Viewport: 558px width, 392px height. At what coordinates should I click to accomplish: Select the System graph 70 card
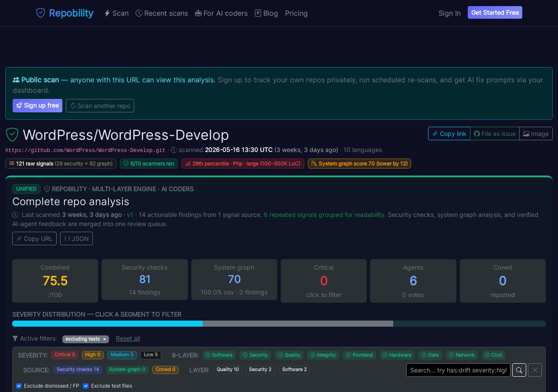[x=234, y=280]
